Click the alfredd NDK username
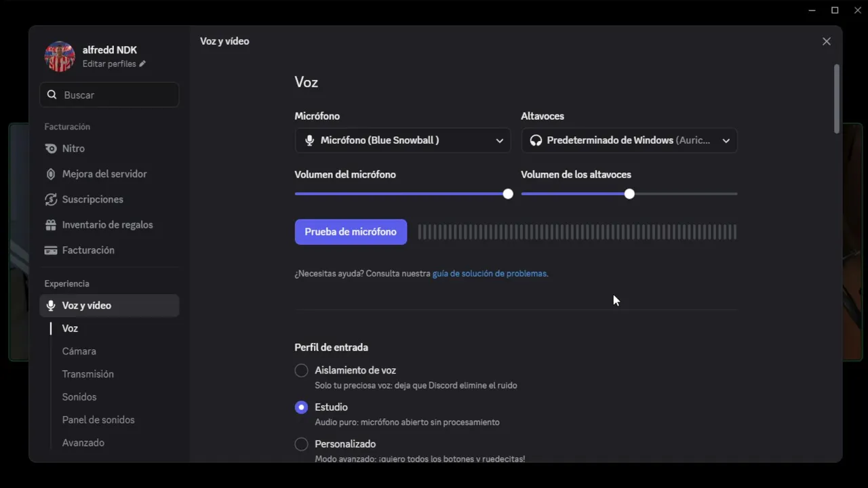 pyautogui.click(x=110, y=50)
